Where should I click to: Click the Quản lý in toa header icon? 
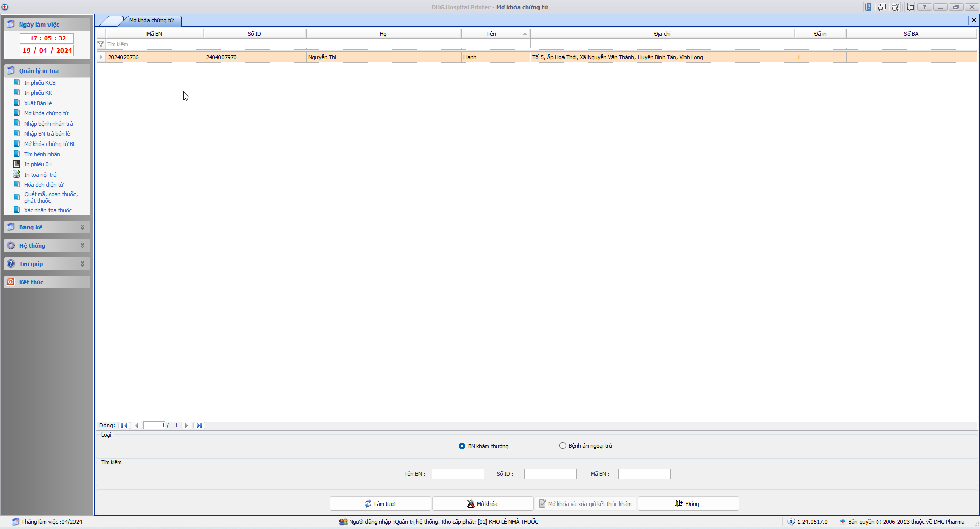tap(11, 70)
